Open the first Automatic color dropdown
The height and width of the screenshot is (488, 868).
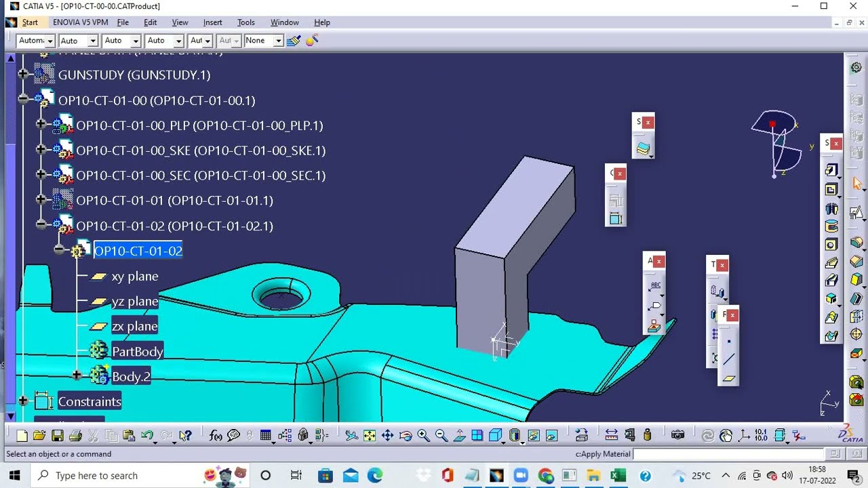click(x=50, y=41)
